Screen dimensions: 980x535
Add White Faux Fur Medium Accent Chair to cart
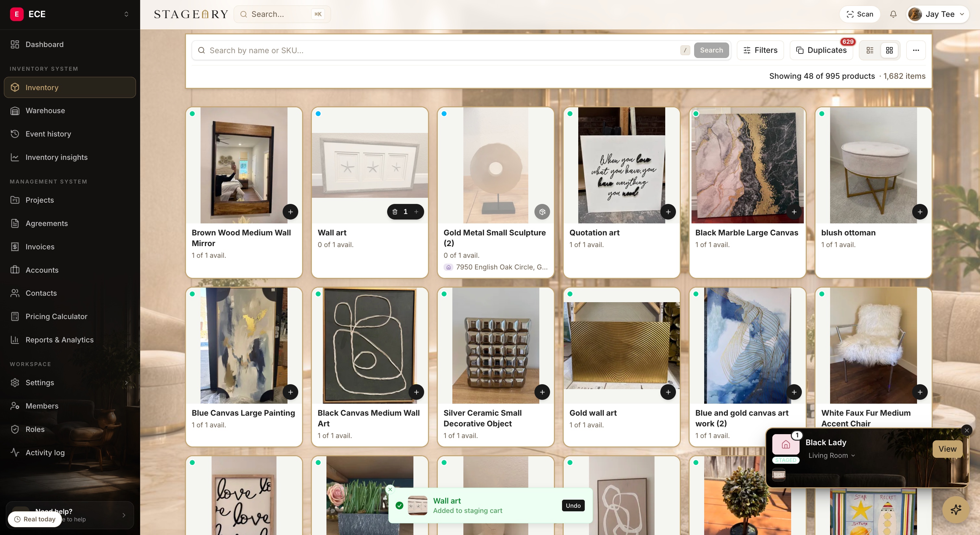(920, 392)
